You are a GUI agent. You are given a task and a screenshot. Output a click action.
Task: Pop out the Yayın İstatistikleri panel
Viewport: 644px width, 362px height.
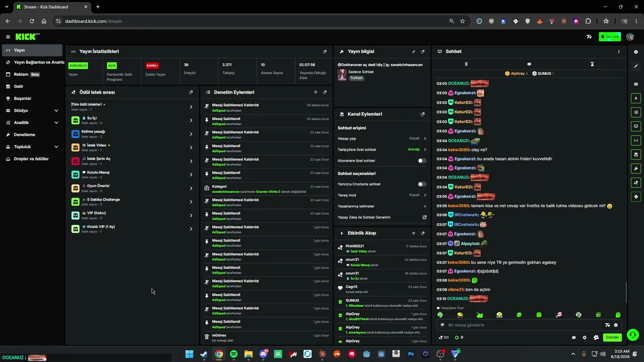click(x=325, y=51)
